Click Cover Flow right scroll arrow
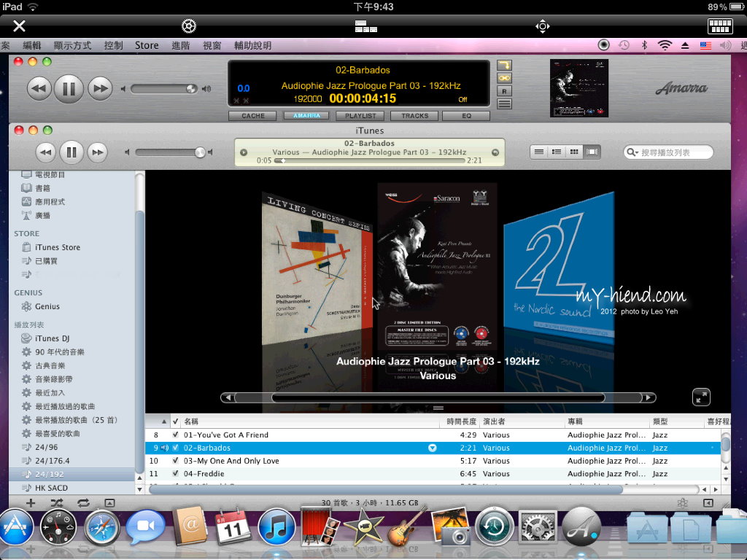 click(649, 397)
